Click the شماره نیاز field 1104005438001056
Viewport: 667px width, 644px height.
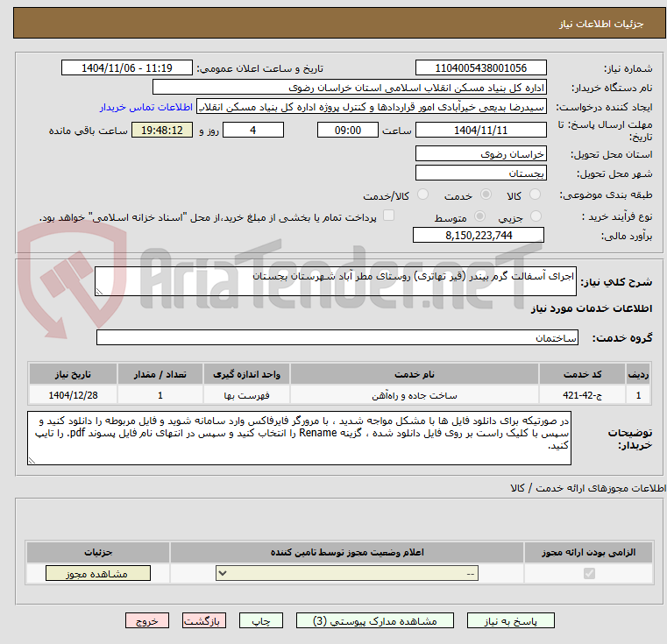(480, 67)
